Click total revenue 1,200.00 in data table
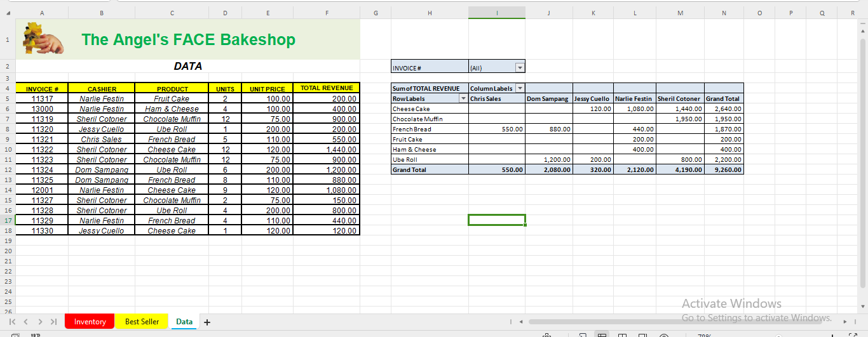The width and height of the screenshot is (868, 337). [327, 169]
